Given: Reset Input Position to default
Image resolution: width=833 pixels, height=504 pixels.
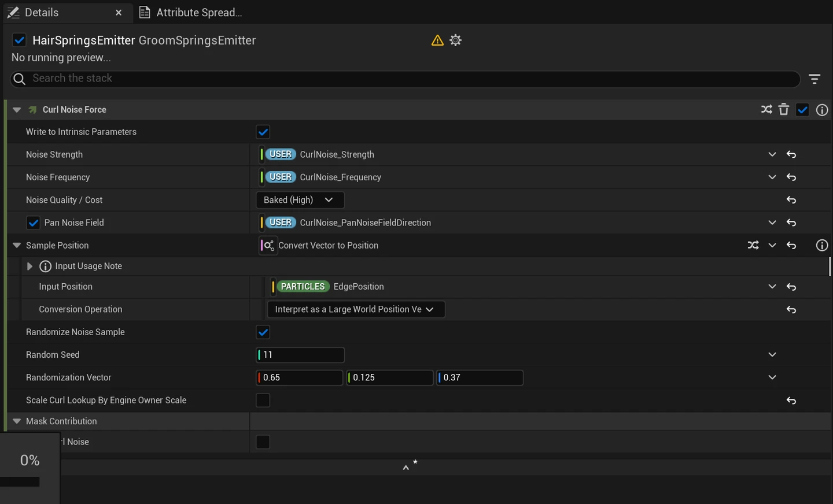Looking at the screenshot, I should (791, 287).
